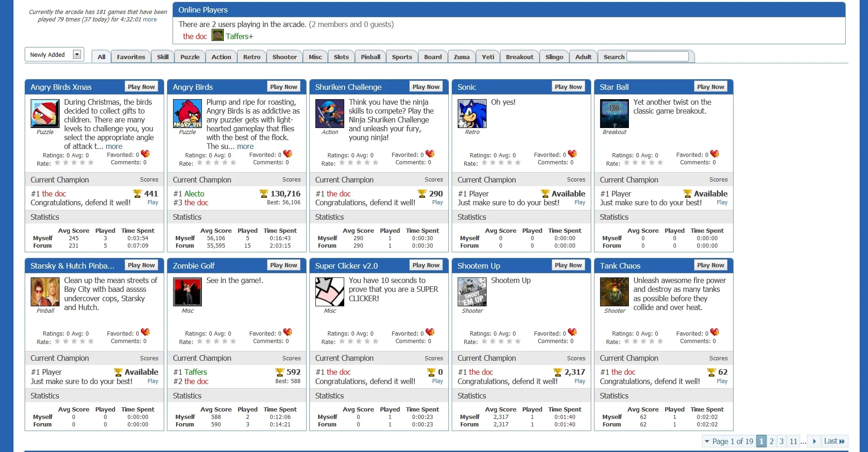Click the trophy icon for Angry Birds Xmas champion

(137, 194)
